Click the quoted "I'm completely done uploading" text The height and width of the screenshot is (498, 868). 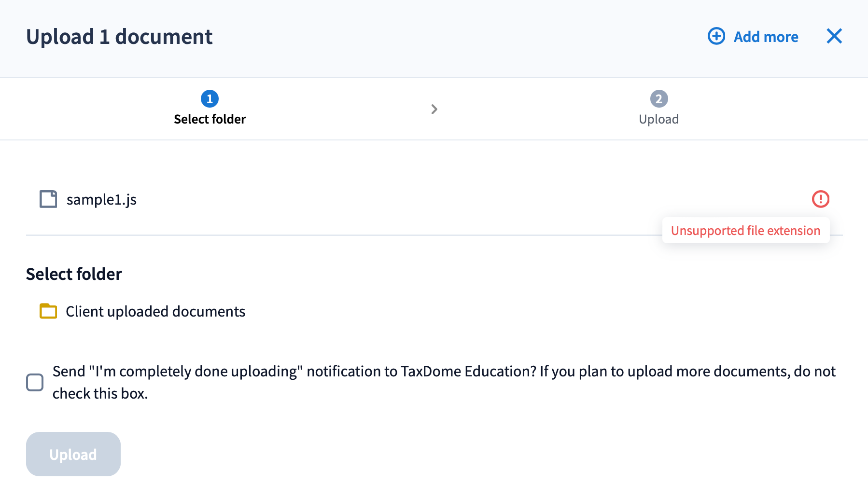click(x=196, y=371)
